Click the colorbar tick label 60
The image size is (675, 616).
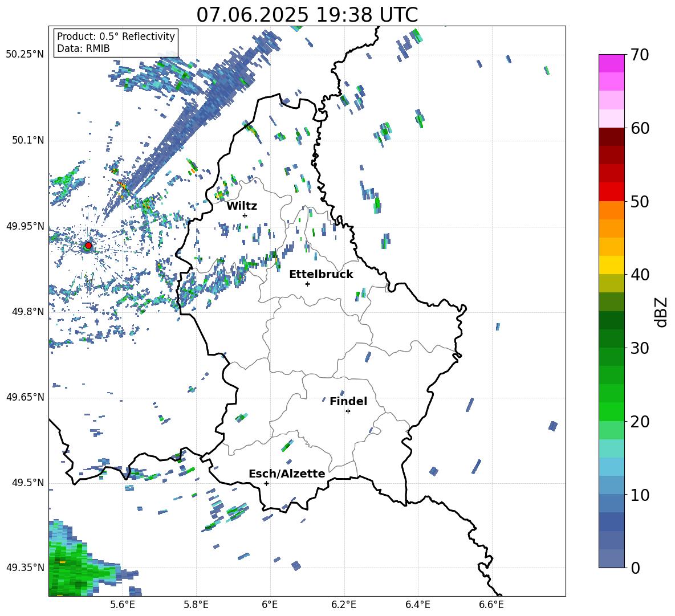640,128
